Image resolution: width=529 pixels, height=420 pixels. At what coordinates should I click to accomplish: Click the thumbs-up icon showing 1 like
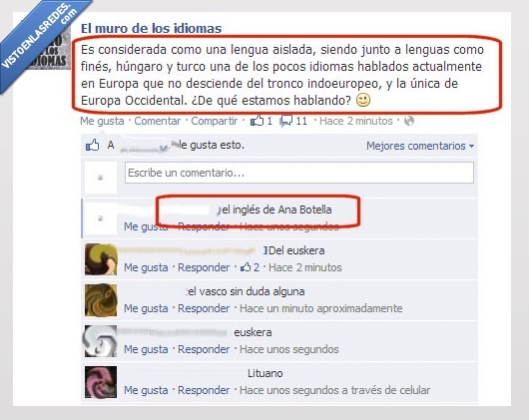[257, 121]
